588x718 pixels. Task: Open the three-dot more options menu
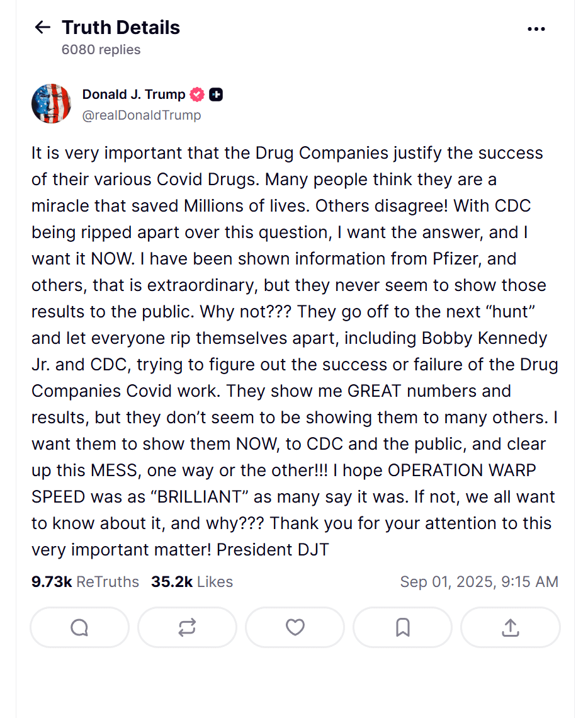click(536, 28)
